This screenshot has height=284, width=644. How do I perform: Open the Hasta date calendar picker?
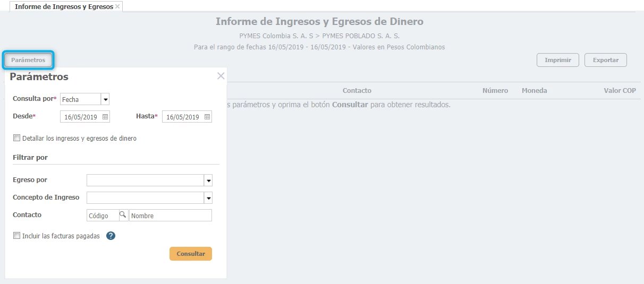coord(207,117)
